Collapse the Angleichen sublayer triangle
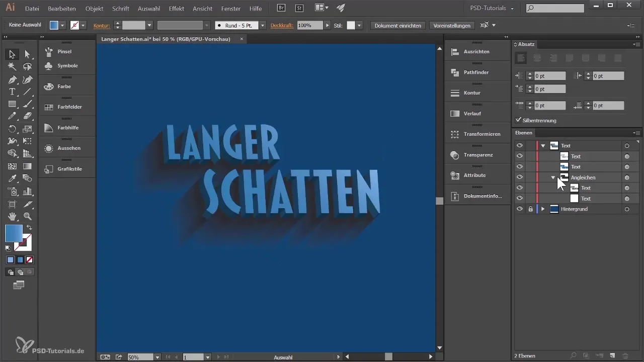The width and height of the screenshot is (644, 362). click(553, 177)
